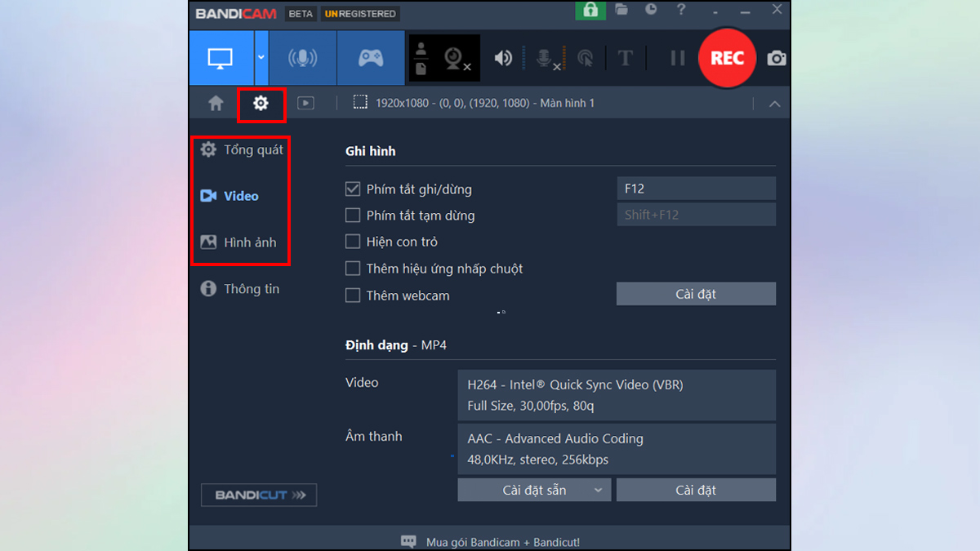The width and height of the screenshot is (980, 551).
Task: Toggle text overlay T icon
Action: (625, 58)
